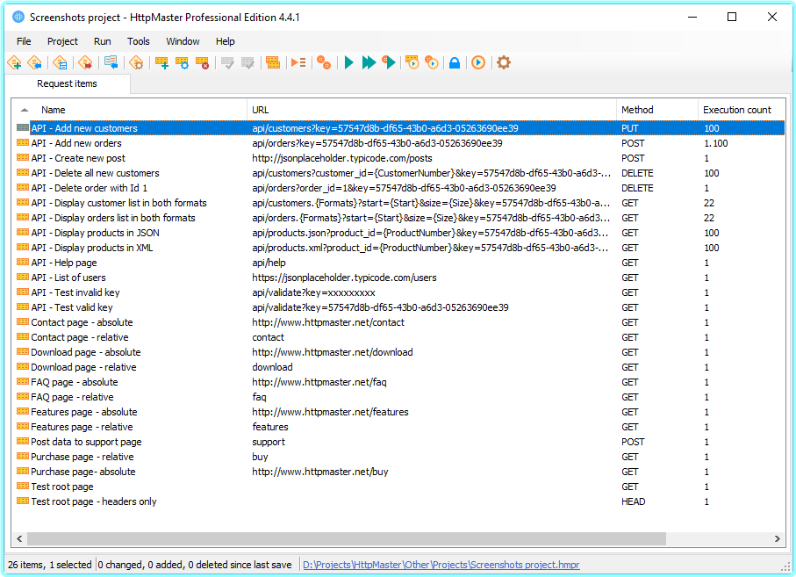The width and height of the screenshot is (796, 577).
Task: Open the Run menu
Action: point(102,41)
